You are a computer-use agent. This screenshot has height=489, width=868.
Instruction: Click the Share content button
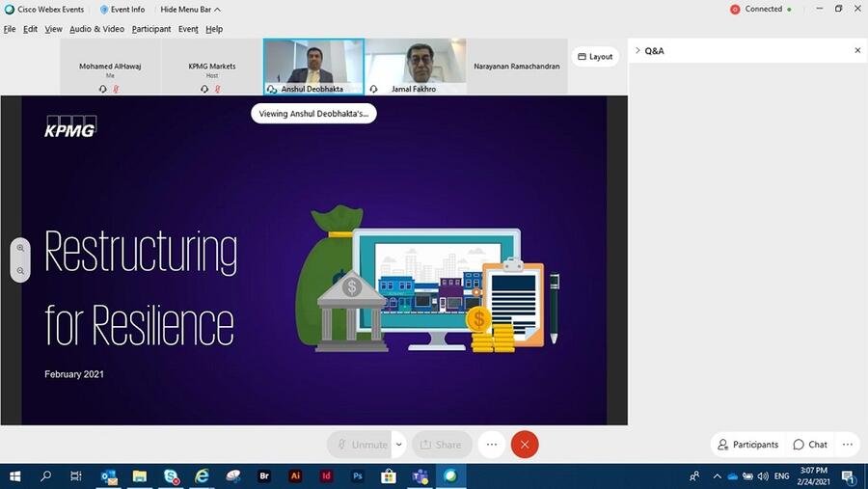pos(442,445)
